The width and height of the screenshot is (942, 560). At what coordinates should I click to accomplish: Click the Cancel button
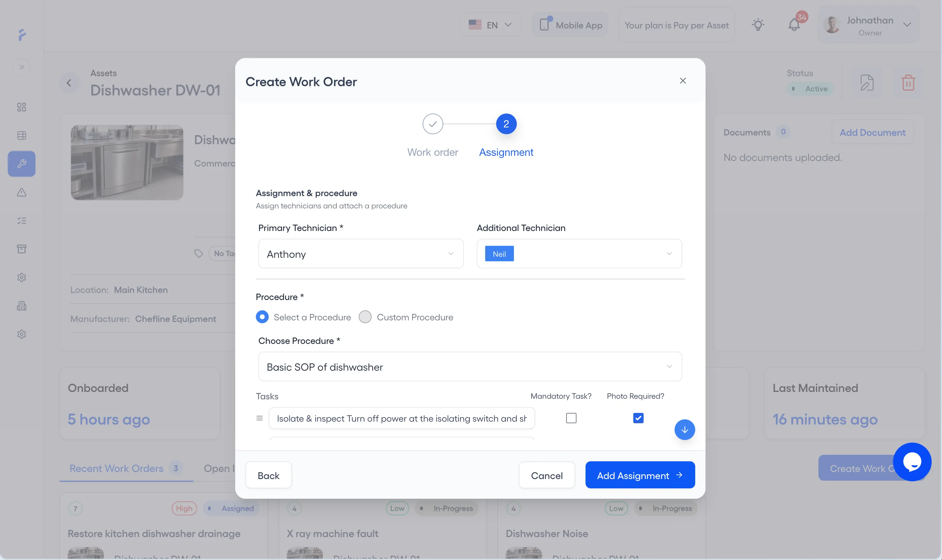(x=546, y=475)
